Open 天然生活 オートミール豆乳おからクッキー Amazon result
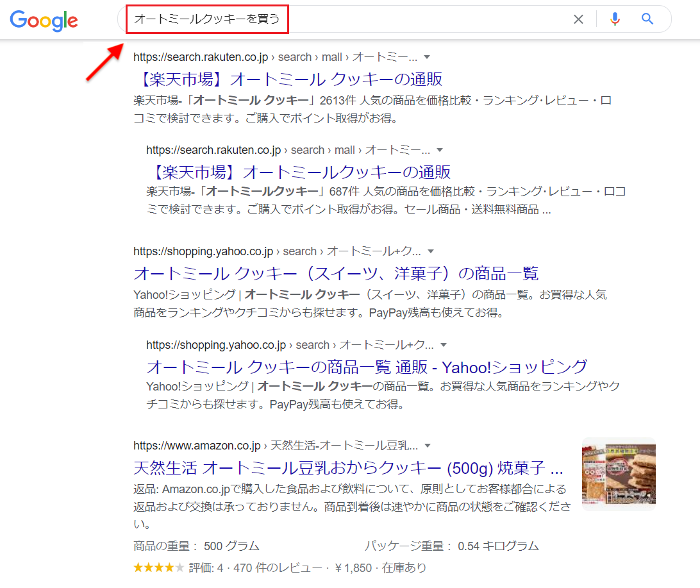Viewport: 700px width, 588px height. [x=348, y=468]
